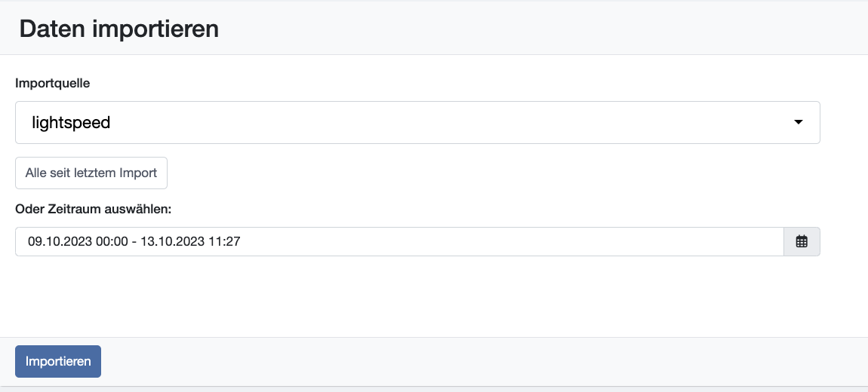Click the end date 13.10.2023 11:27
Image resolution: width=868 pixels, height=392 pixels.
tap(190, 242)
